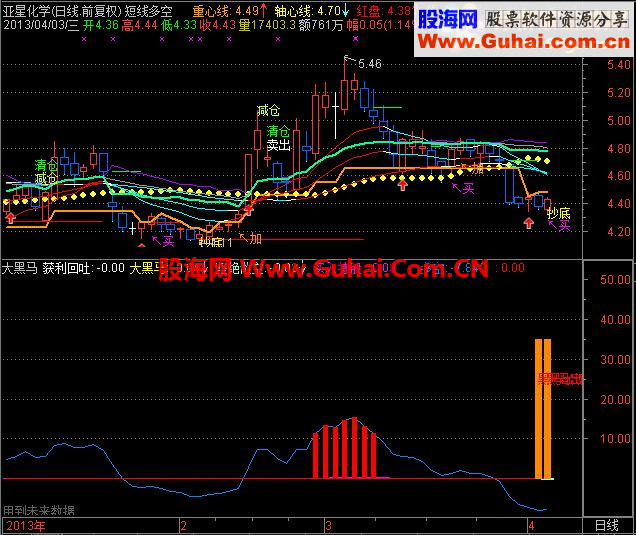
Task: Click the month 3 timeline marker
Action: click(x=329, y=526)
